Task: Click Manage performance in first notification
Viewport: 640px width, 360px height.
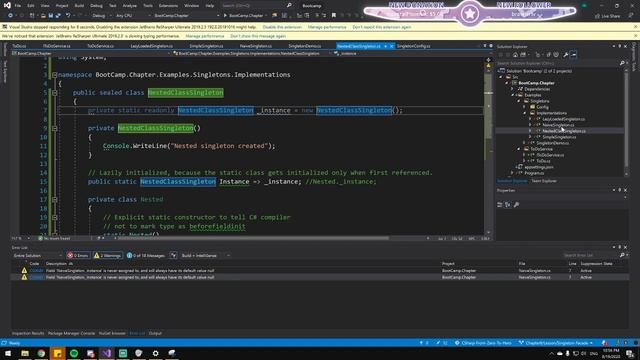Action: pyautogui.click(x=327, y=27)
